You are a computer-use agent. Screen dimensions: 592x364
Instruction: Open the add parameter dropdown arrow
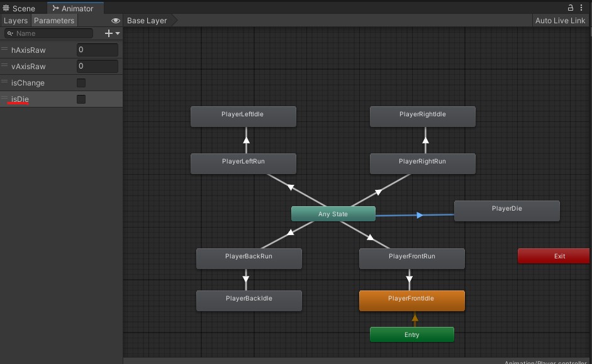coord(118,33)
